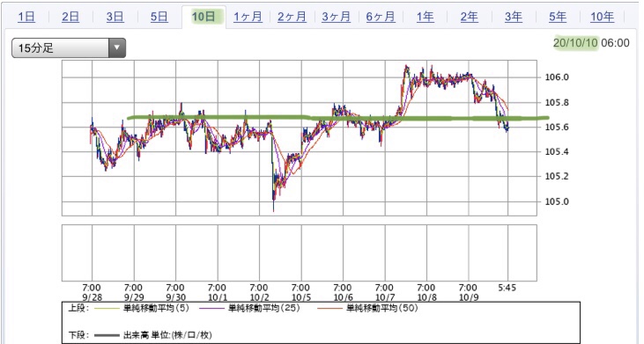Click the 106.0 price axis label
The width and height of the screenshot is (644, 344).
(557, 77)
